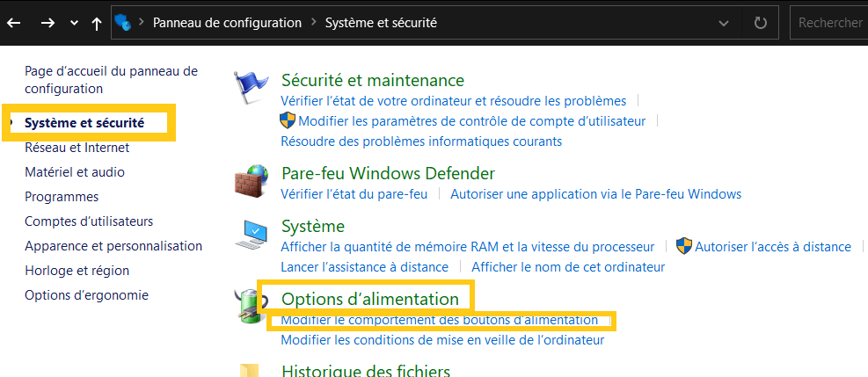The image size is (868, 377).
Task: Open the recent locations dropdown arrow
Action: (x=74, y=23)
